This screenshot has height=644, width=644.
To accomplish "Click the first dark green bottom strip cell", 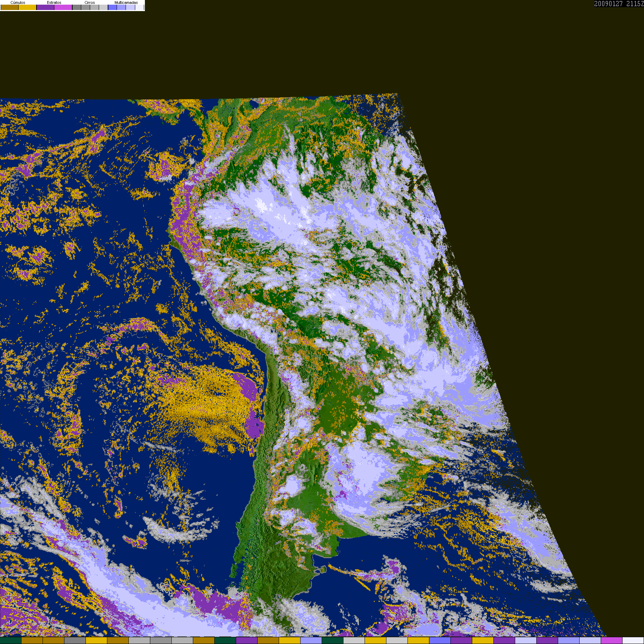I will point(11,640).
